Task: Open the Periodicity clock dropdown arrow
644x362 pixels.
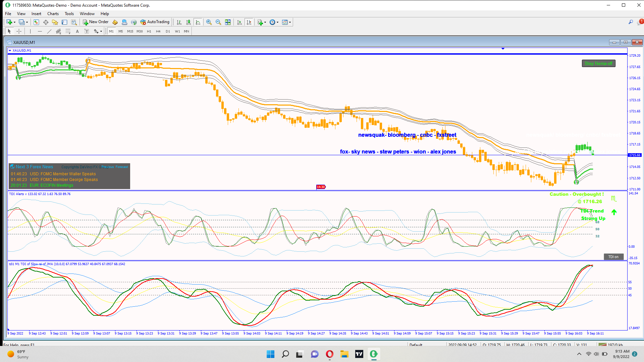Action: pos(278,22)
